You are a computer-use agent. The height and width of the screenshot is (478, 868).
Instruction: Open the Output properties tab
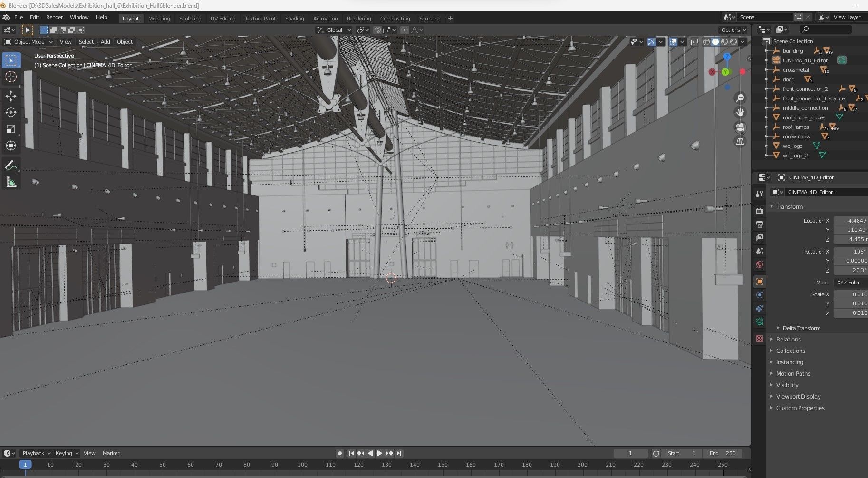pyautogui.click(x=760, y=224)
